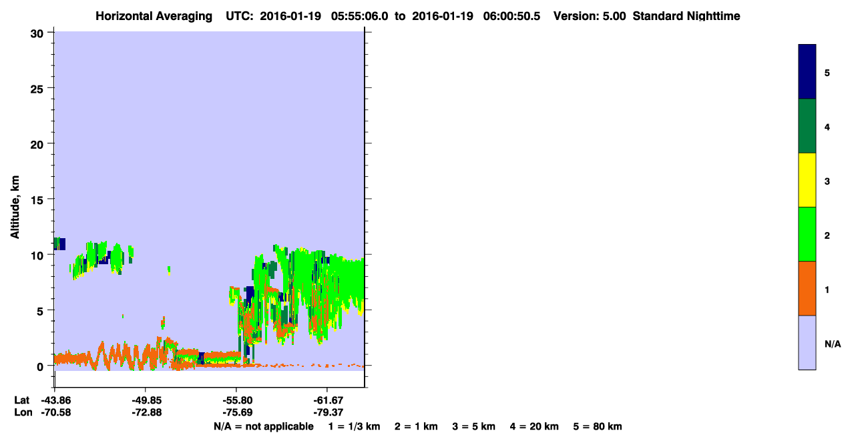Click the 20 altitude tick label

click(39, 144)
